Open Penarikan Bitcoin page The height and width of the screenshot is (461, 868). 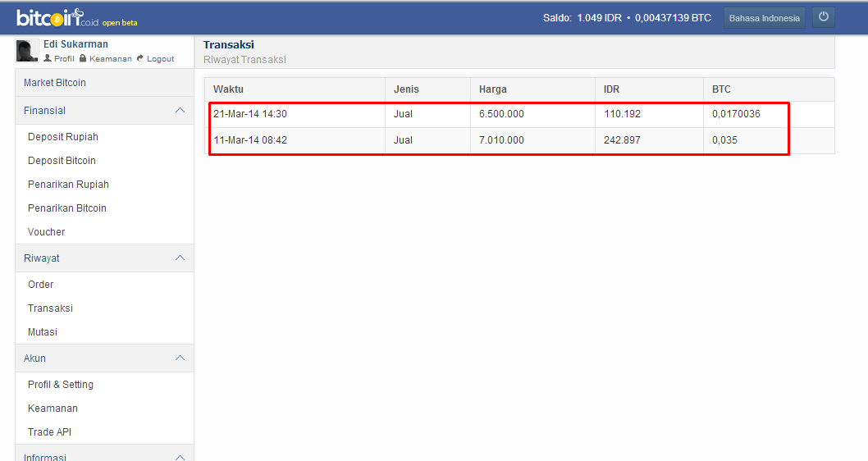pyautogui.click(x=67, y=208)
